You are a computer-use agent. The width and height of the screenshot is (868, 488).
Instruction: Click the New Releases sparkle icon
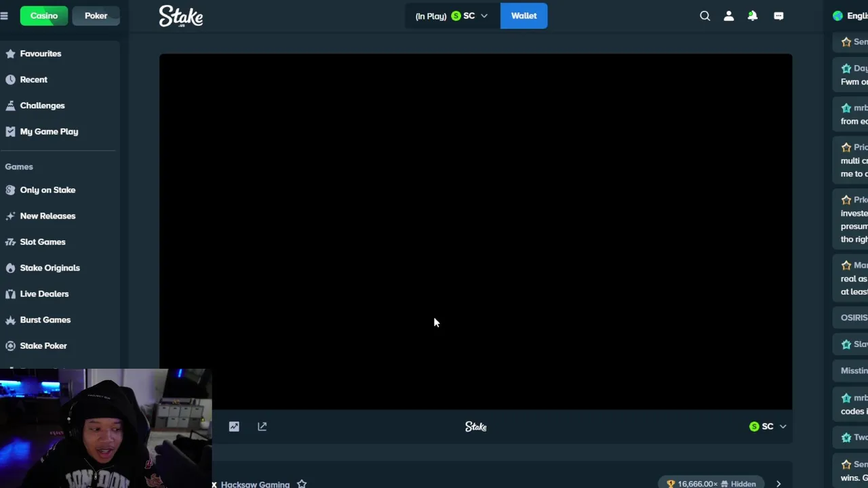point(10,216)
